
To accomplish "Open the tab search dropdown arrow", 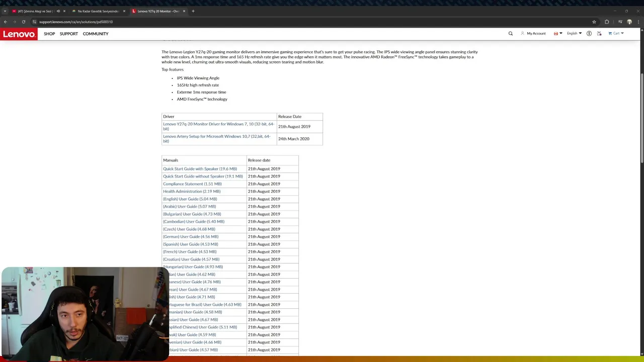I will coord(5,11).
